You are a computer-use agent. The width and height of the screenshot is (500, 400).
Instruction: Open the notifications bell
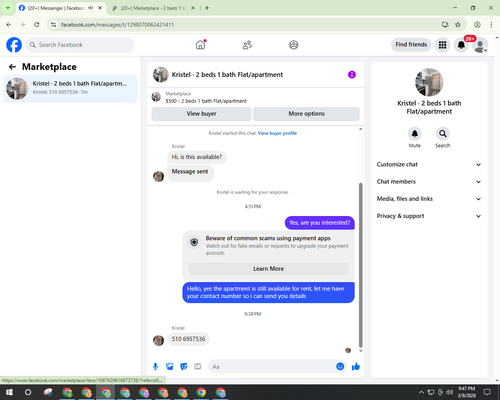[461, 45]
